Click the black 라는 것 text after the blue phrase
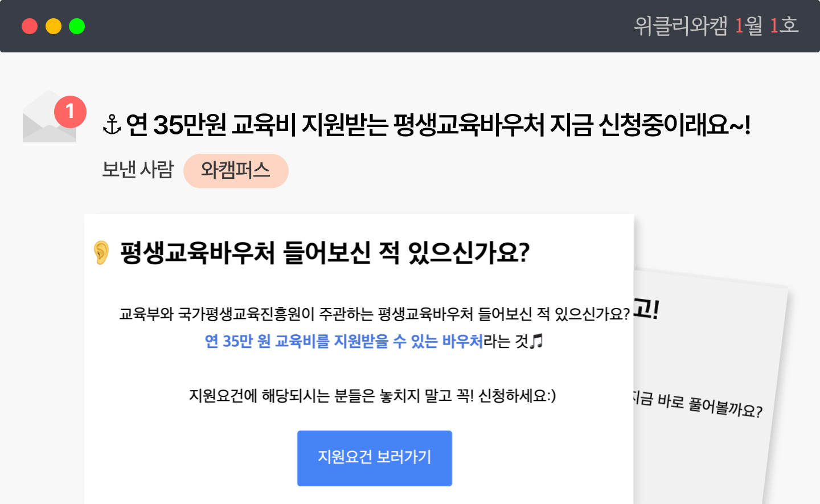Screen dimensions: 820x504 [506, 341]
